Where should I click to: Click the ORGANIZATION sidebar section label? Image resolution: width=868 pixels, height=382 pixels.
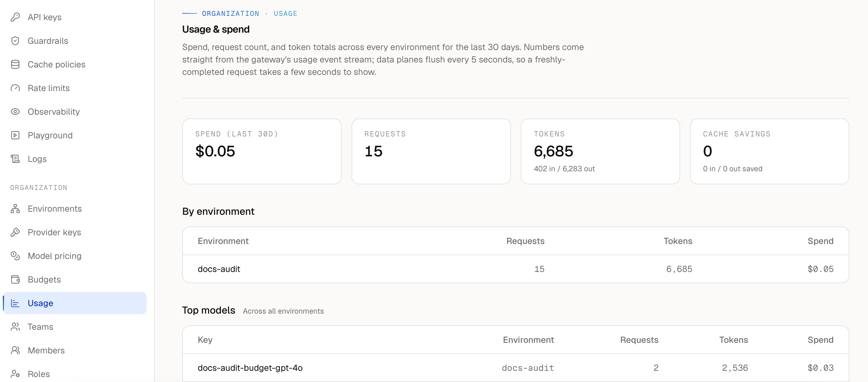click(x=39, y=187)
